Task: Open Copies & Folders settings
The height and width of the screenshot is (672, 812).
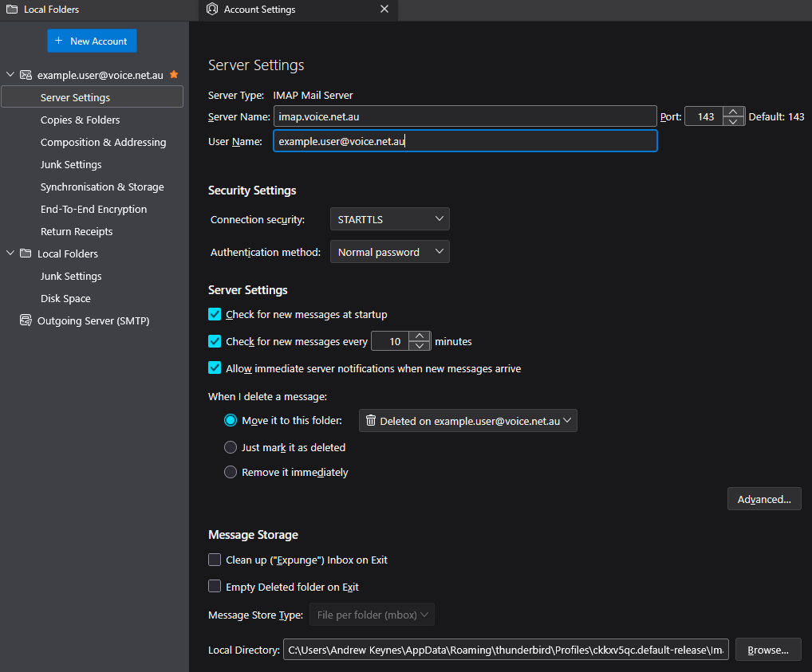Action: pos(81,120)
